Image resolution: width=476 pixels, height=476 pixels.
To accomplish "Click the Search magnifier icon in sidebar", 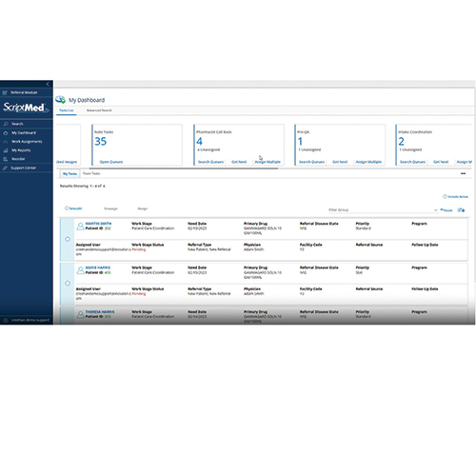I will 6,124.
